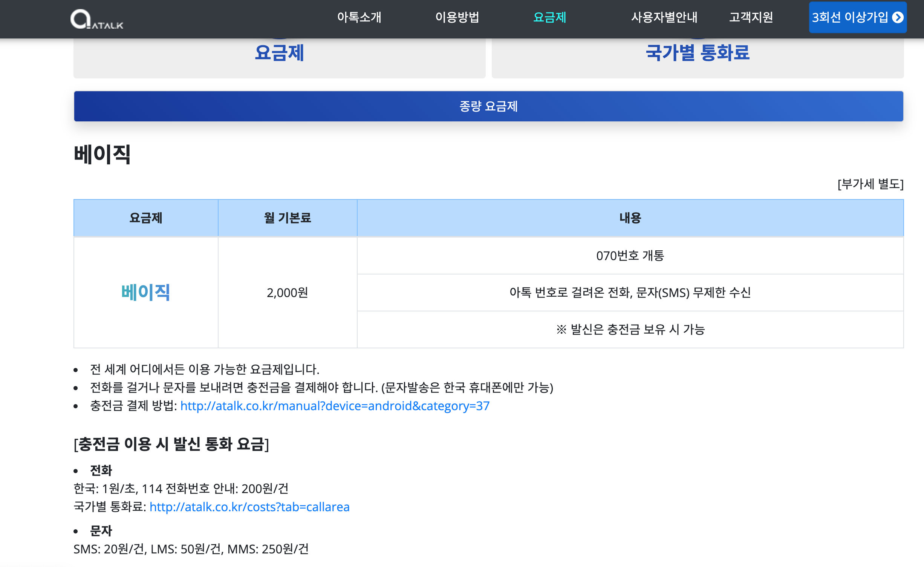This screenshot has width=924, height=567.
Task: Click the [부가세 별도] note
Action: pos(870,184)
